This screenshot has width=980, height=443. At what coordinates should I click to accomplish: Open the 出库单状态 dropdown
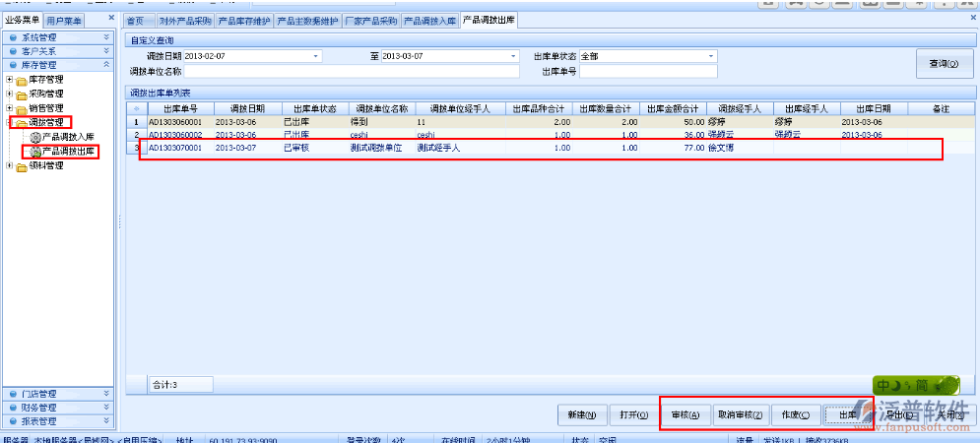click(x=711, y=56)
